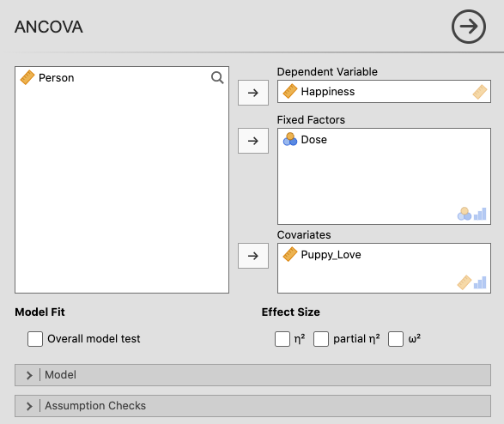Image resolution: width=504 pixels, height=424 pixels.
Task: Move variable to Fixed Factors with arrow
Action: (x=253, y=141)
